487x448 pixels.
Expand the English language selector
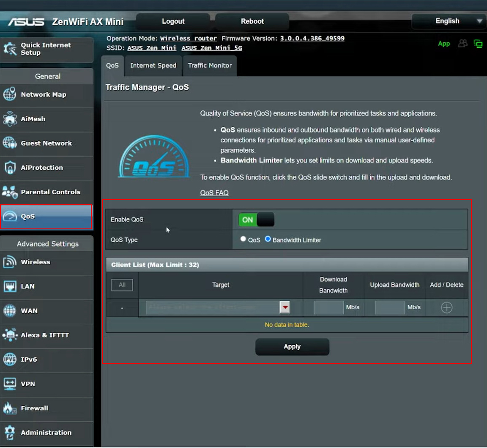[448, 21]
